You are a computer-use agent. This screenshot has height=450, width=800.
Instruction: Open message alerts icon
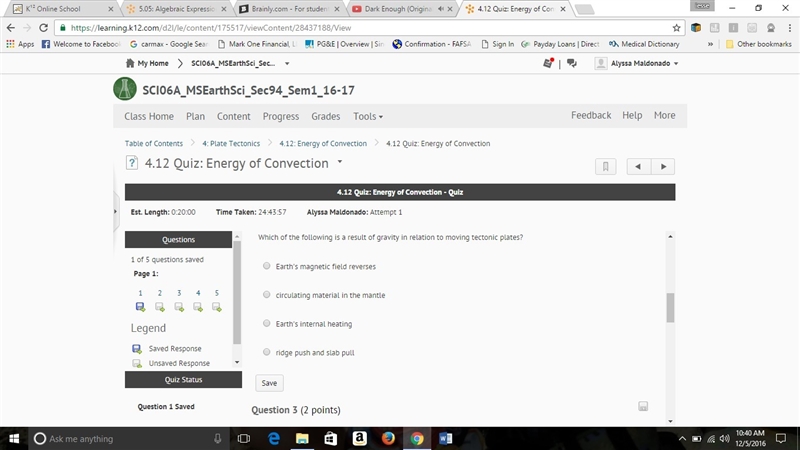[x=548, y=63]
